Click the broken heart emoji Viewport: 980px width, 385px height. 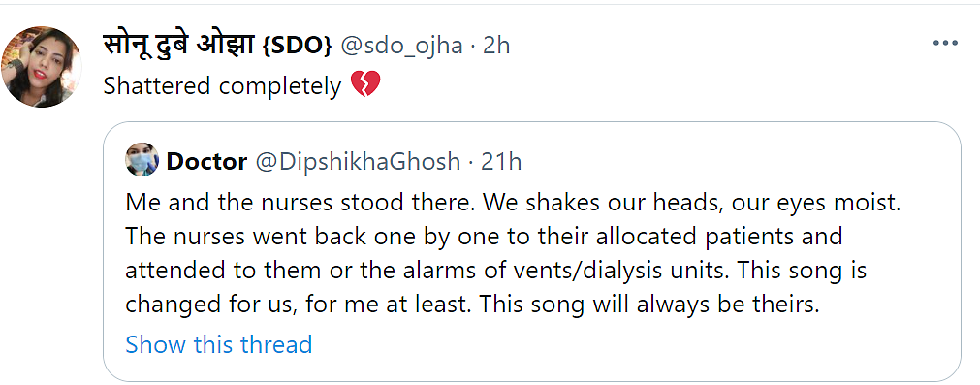click(365, 84)
